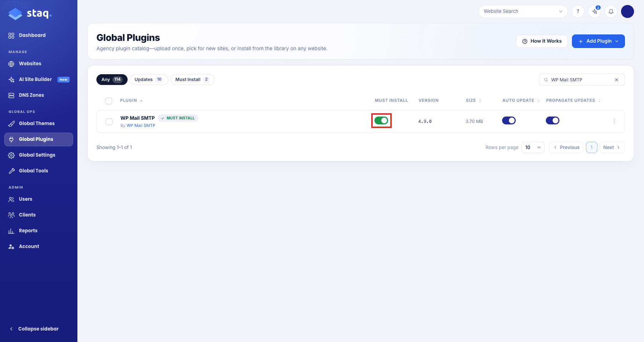Open the user avatar profile circle
644x342 pixels.
point(628,11)
